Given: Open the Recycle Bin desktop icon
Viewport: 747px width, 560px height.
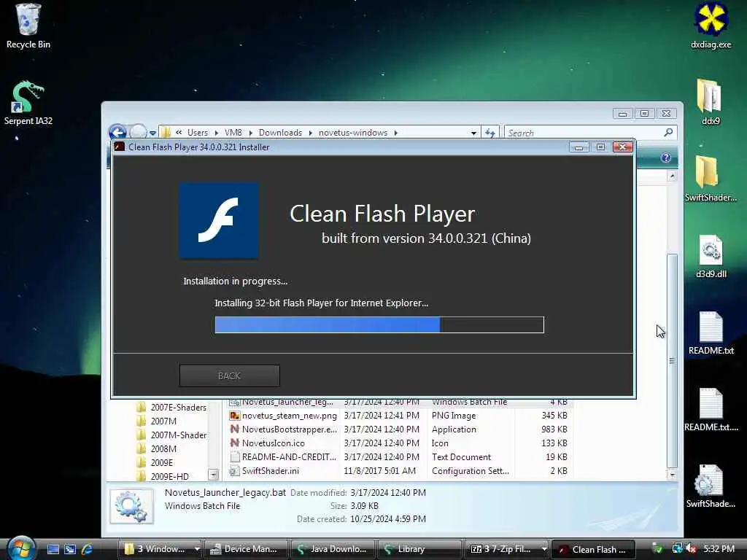Looking at the screenshot, I should pos(28,26).
